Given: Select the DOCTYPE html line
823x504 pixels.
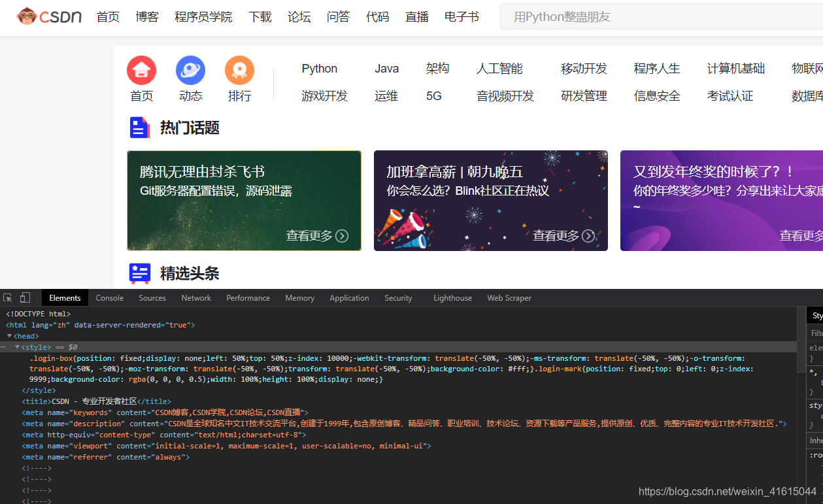Looking at the screenshot, I should click(x=38, y=314).
